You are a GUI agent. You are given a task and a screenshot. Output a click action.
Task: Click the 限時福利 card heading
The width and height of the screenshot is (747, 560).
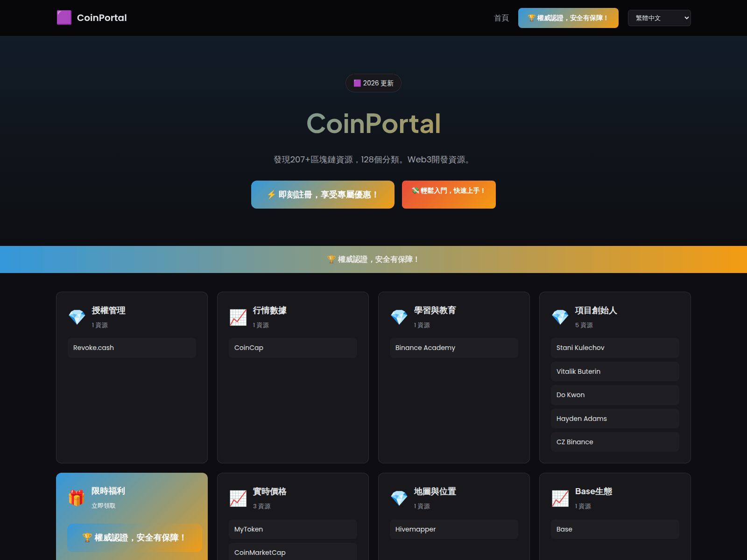point(108,491)
